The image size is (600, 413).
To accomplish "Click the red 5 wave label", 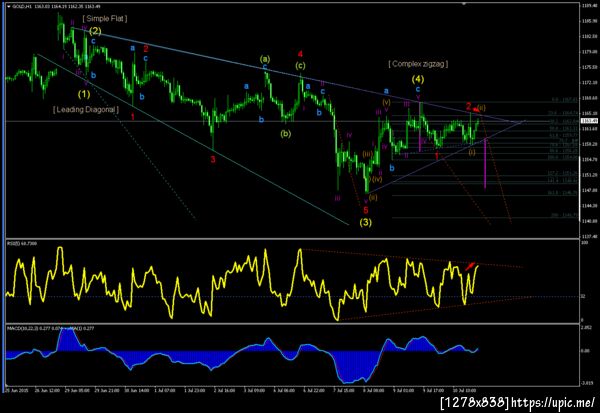I will coord(366,210).
